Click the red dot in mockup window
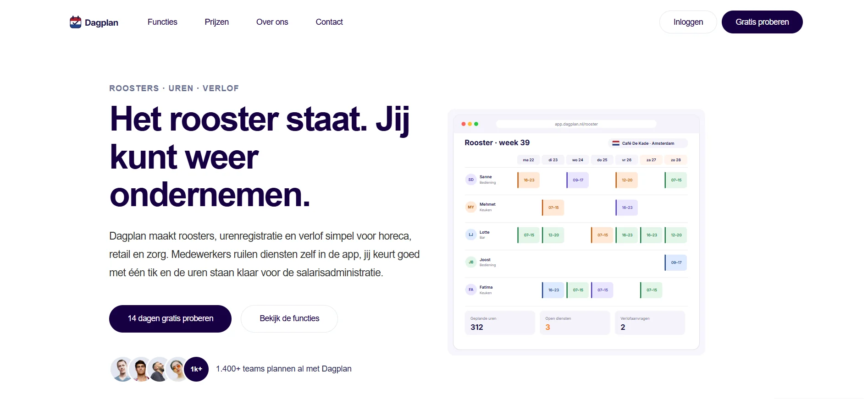Image resolution: width=868 pixels, height=399 pixels. 464,124
